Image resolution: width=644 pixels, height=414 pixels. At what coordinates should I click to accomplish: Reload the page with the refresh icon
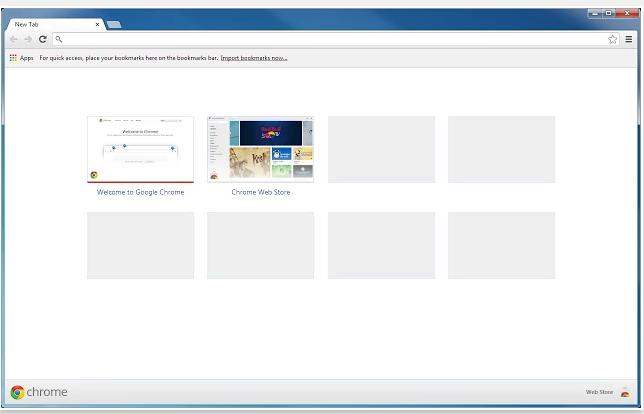point(42,39)
